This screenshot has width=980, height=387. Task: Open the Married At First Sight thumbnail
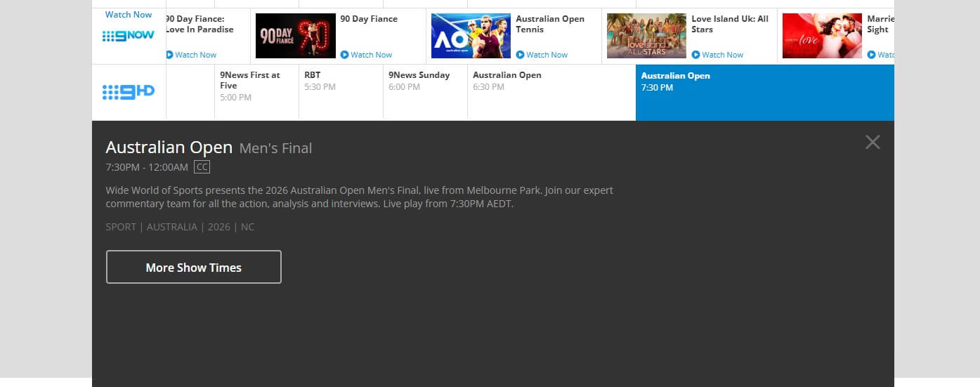click(822, 36)
